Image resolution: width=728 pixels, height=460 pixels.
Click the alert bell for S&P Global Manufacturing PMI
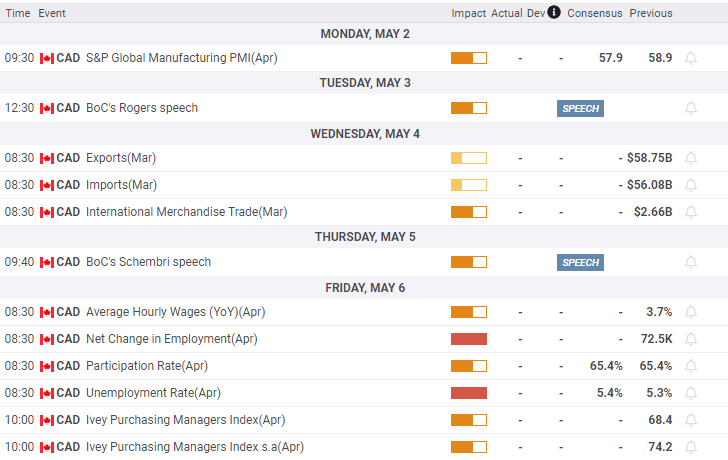[690, 58]
